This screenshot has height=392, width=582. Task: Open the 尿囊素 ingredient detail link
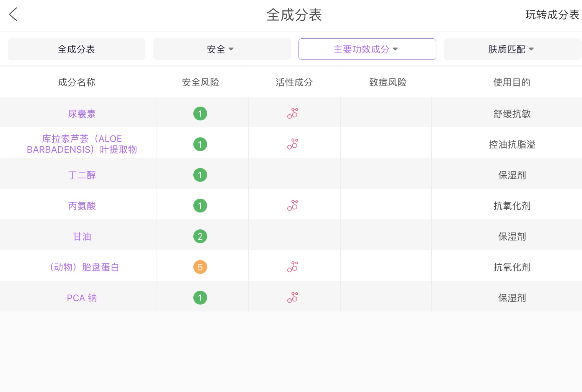[x=82, y=114]
